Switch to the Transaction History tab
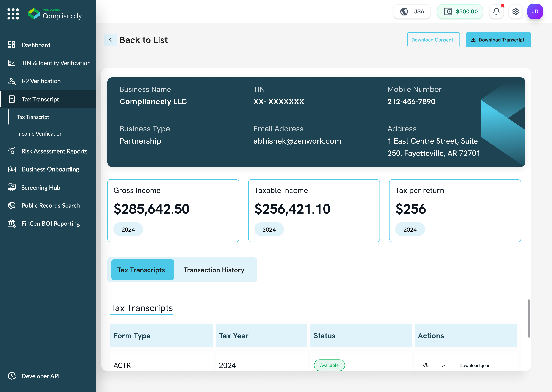 (214, 270)
